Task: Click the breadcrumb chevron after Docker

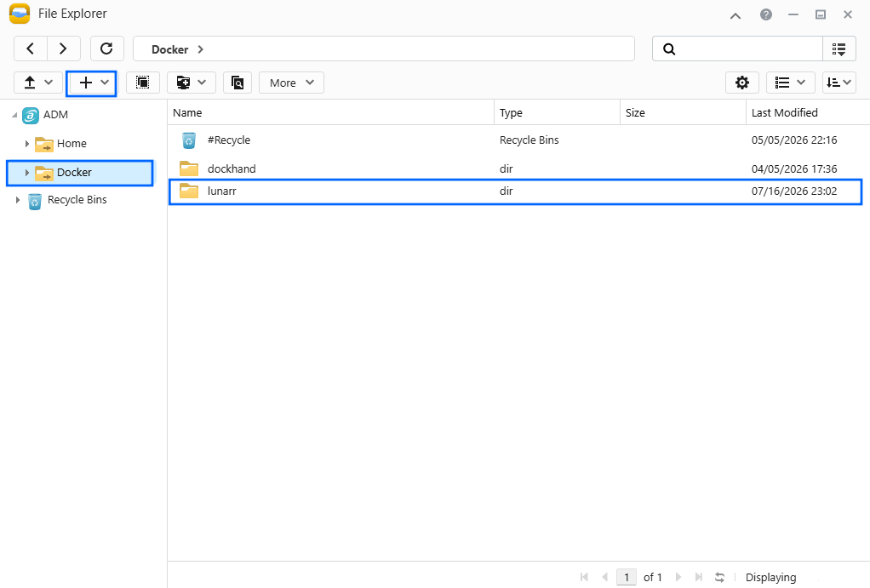Action: coord(201,49)
